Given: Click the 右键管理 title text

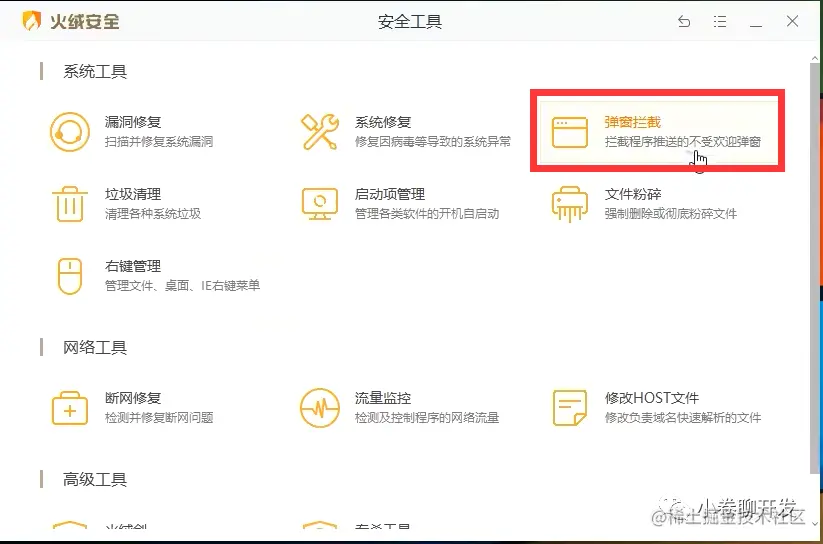Looking at the screenshot, I should point(133,266).
